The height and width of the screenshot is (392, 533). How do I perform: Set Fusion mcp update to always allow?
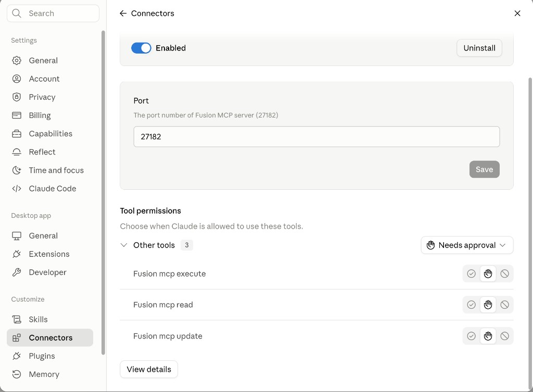471,336
